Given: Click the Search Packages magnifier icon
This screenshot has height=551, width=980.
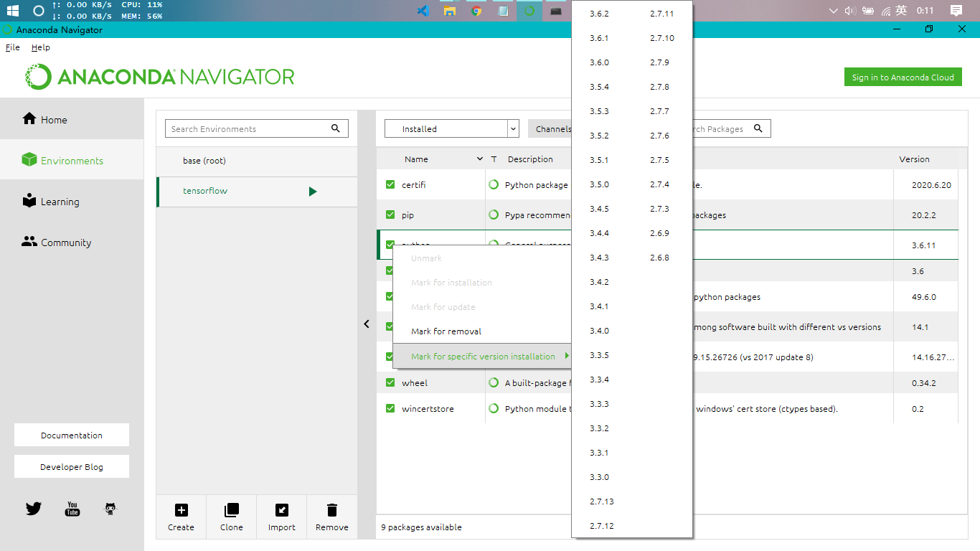Looking at the screenshot, I should coord(758,128).
